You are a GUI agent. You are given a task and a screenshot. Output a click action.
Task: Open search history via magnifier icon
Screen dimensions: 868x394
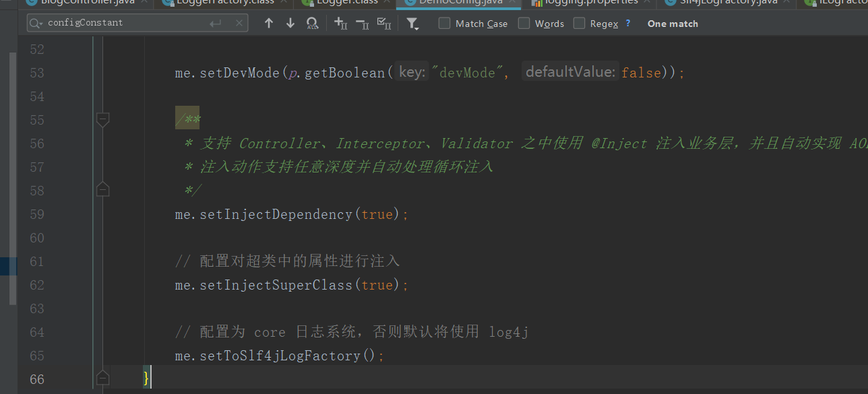(36, 24)
